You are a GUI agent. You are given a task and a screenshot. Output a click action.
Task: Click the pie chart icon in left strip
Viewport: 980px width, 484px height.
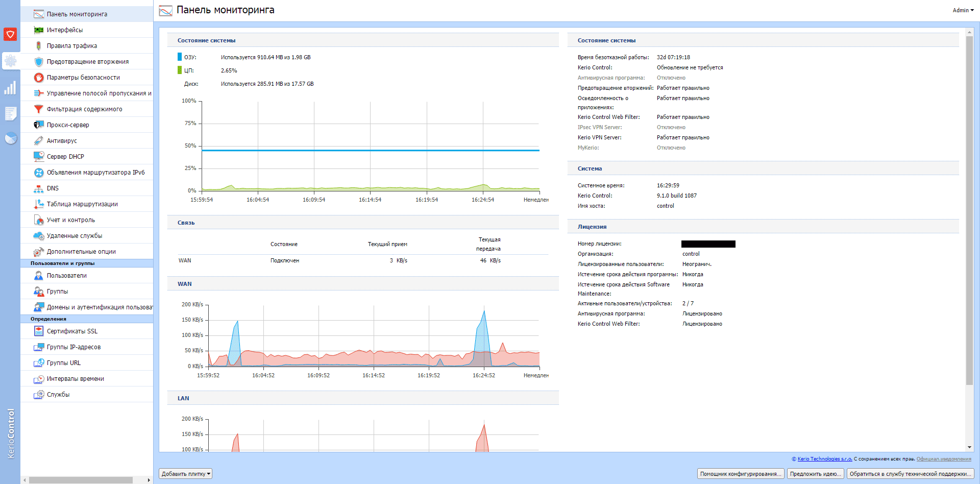pyautogui.click(x=10, y=138)
